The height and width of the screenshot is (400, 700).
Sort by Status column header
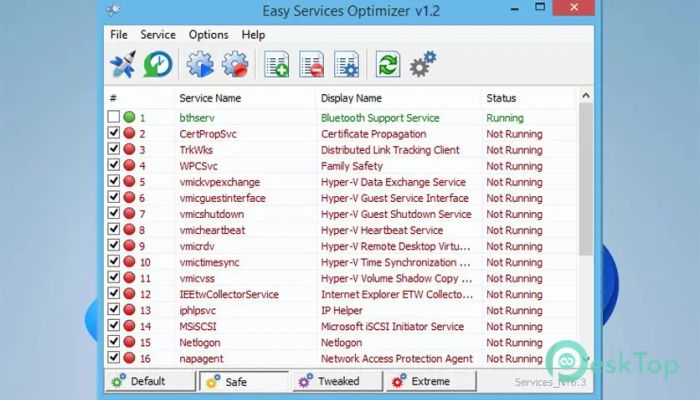click(x=529, y=98)
